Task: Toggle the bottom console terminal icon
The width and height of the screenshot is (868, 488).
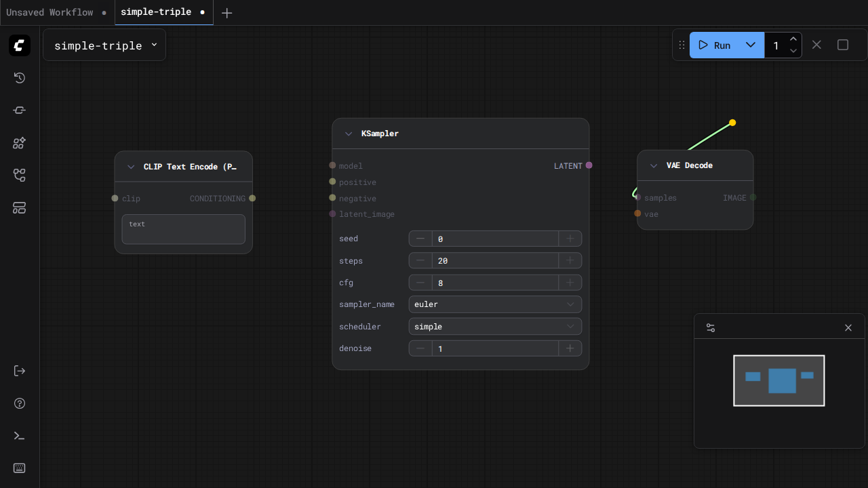Action: [20, 436]
